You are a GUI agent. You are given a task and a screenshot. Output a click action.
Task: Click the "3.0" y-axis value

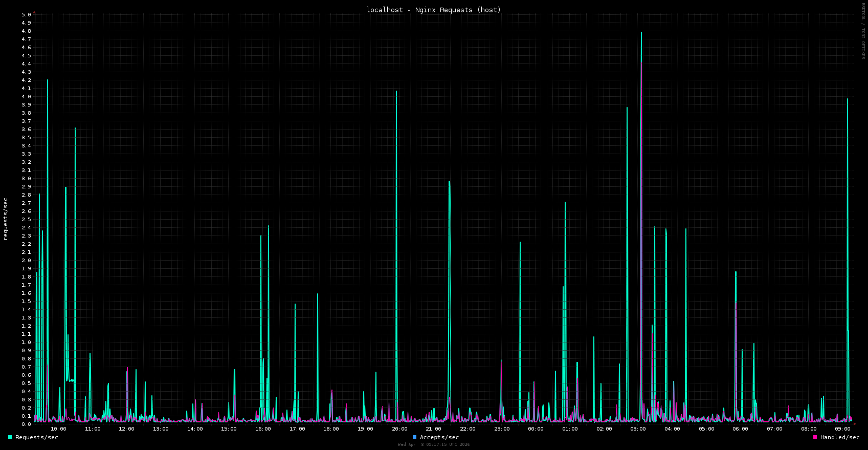coord(26,179)
